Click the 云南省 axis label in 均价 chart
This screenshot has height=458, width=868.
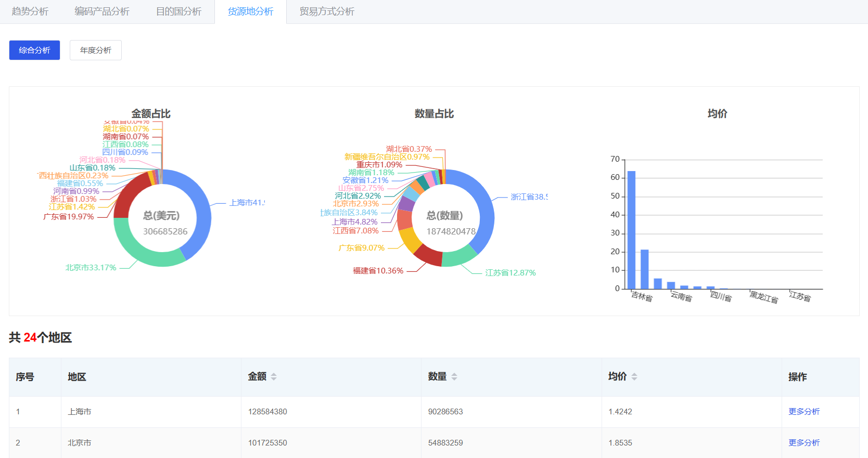[x=681, y=296]
